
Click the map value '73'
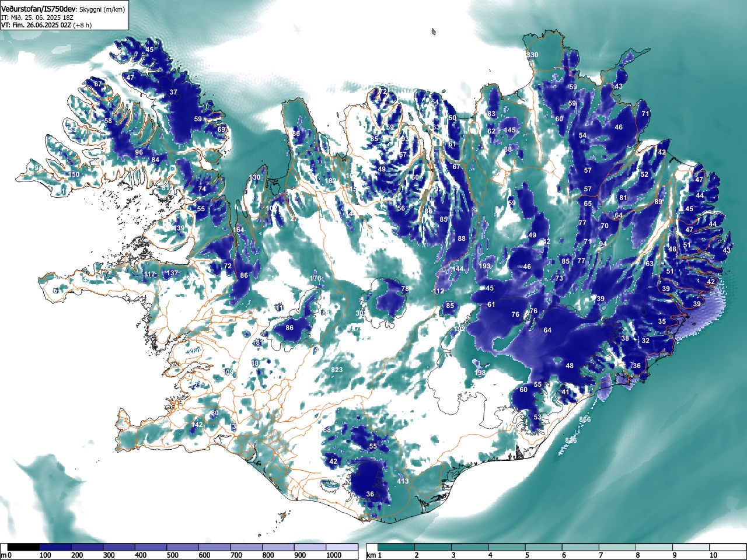coord(559,278)
